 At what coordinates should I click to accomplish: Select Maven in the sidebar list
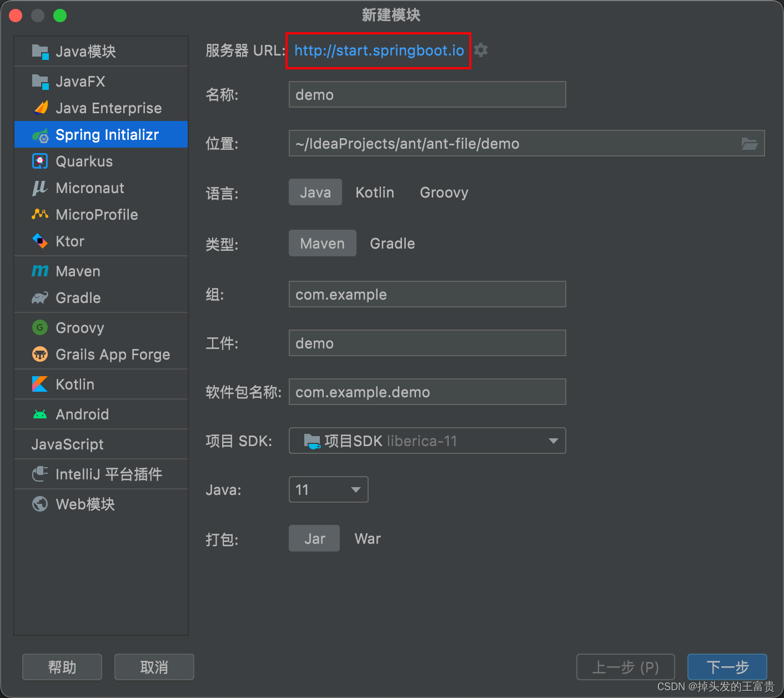(101, 271)
